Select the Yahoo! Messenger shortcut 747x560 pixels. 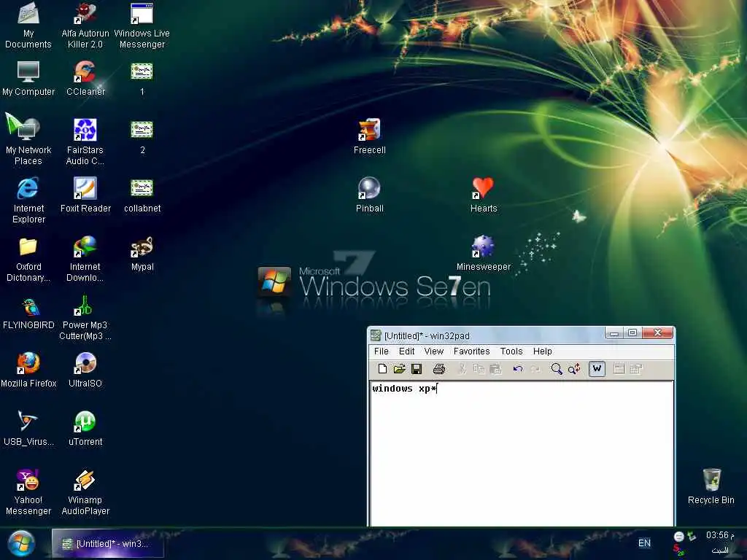pos(28,493)
